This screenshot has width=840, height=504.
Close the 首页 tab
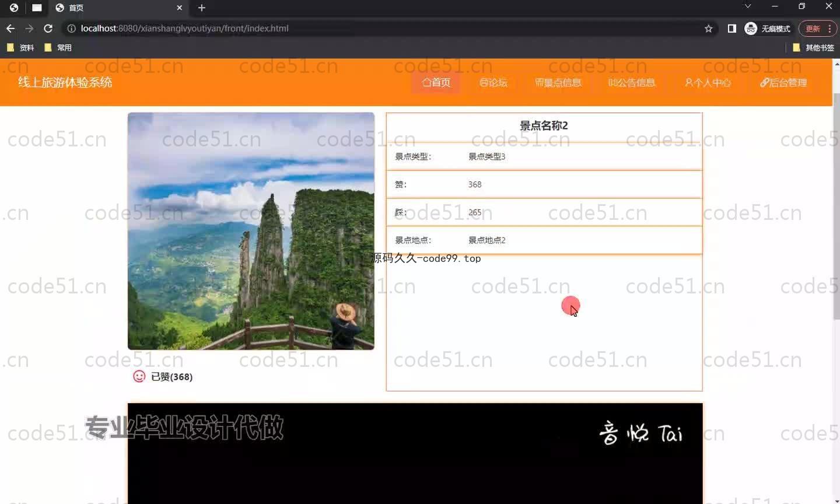[x=179, y=8]
